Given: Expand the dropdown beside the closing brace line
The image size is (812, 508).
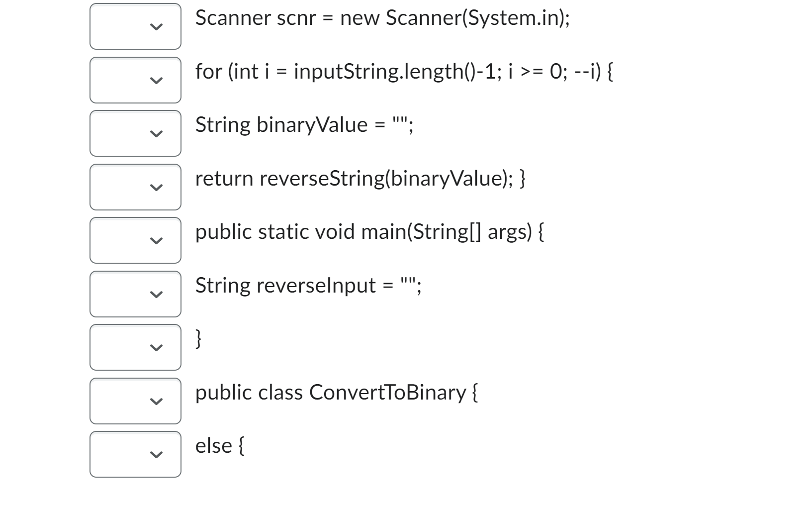Looking at the screenshot, I should [135, 347].
